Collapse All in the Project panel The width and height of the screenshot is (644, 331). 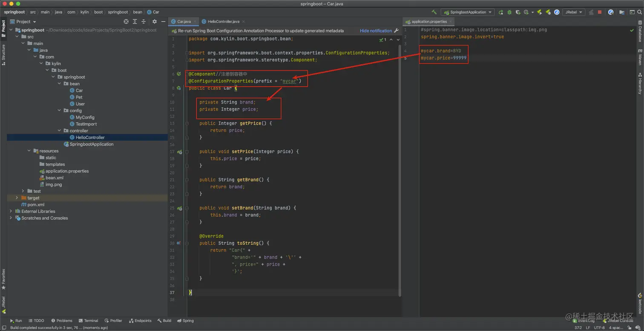click(x=144, y=21)
